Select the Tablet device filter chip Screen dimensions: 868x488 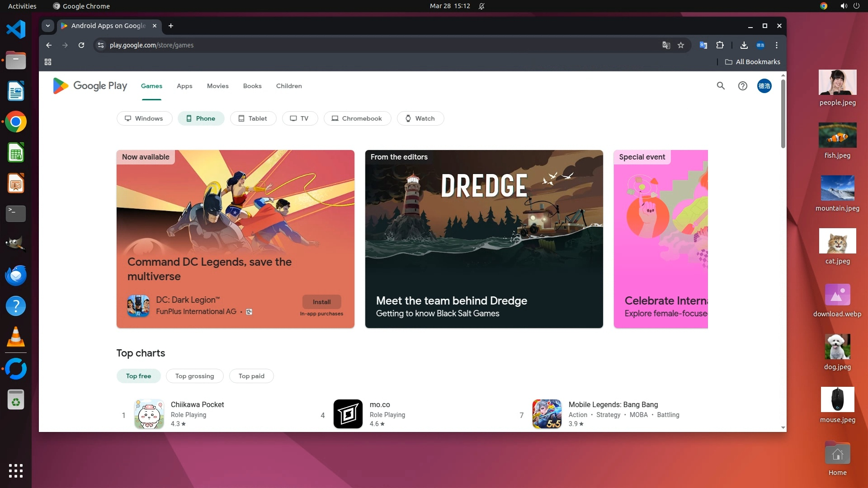[253, 118]
